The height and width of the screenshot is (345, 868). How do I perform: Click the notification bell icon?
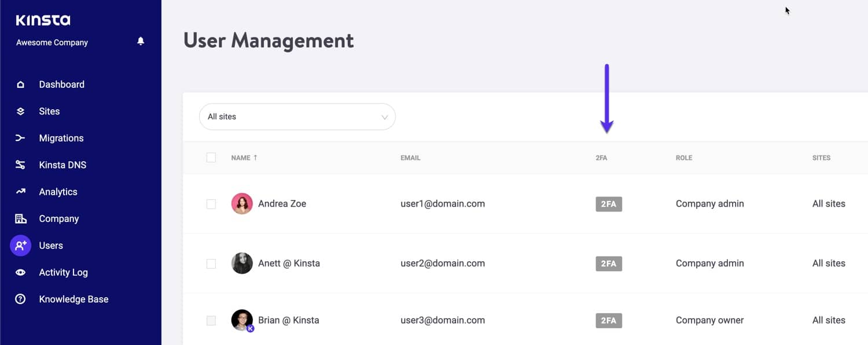[x=141, y=41]
